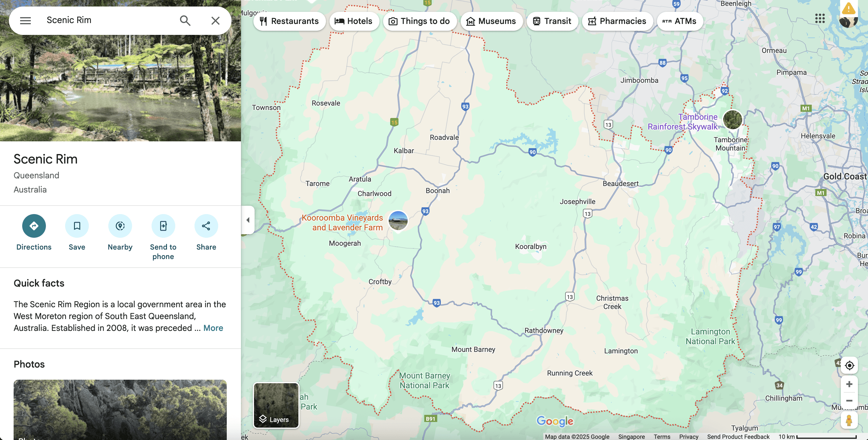Click the search magnifier icon
The image size is (868, 440).
pyautogui.click(x=185, y=20)
